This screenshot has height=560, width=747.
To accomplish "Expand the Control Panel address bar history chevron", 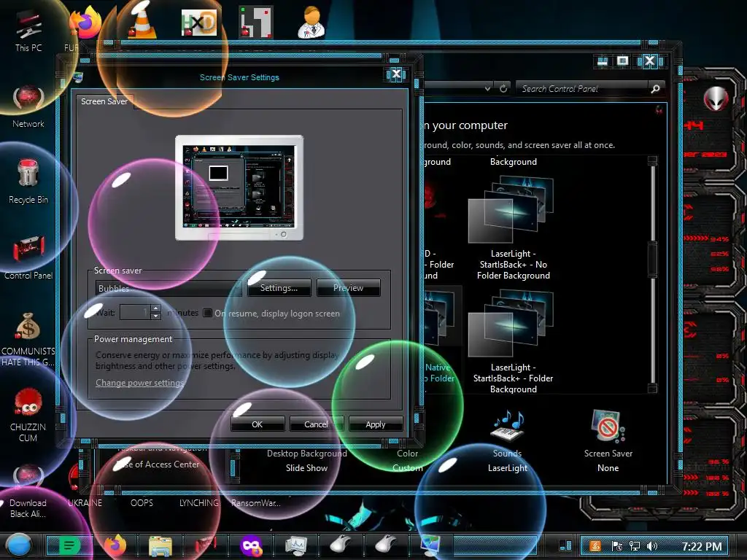I will [x=487, y=88].
